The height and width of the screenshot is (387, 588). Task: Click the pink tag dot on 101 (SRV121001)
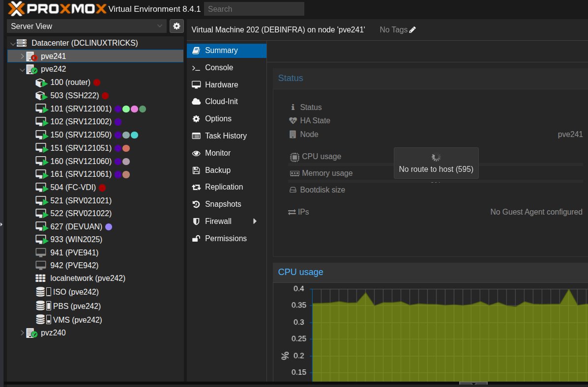tap(134, 109)
